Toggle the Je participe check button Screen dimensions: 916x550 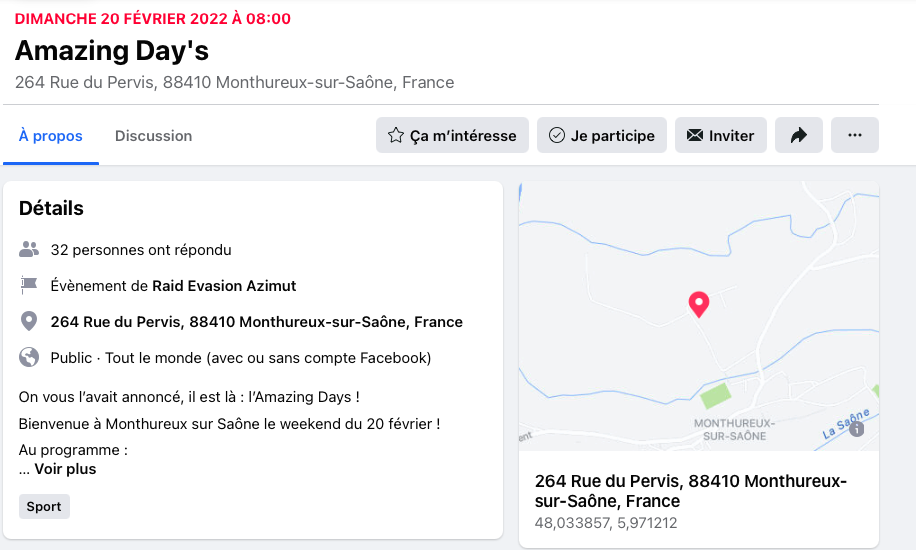click(x=602, y=136)
